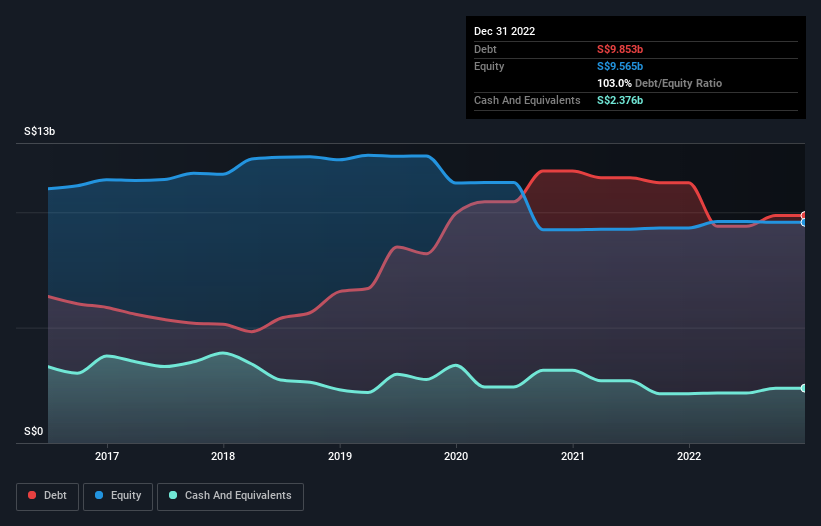Image resolution: width=821 pixels, height=526 pixels.
Task: Select the teal Cash endpoint marker
Action: pyautogui.click(x=804, y=388)
